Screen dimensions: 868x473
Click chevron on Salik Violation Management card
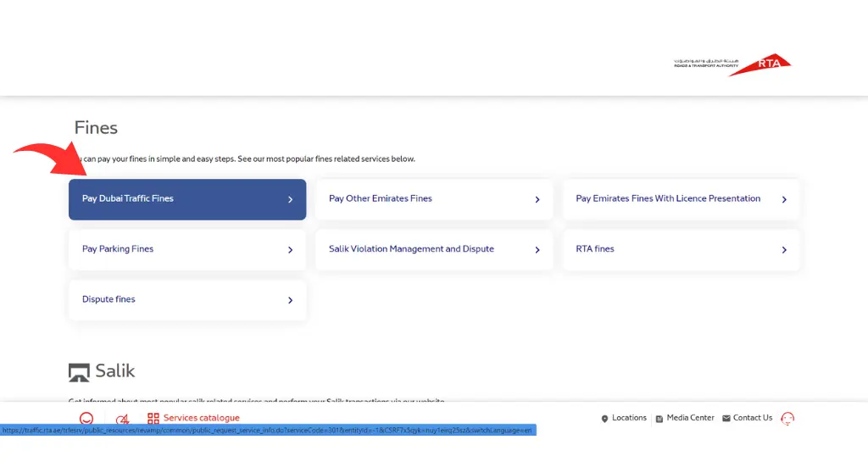(x=537, y=250)
